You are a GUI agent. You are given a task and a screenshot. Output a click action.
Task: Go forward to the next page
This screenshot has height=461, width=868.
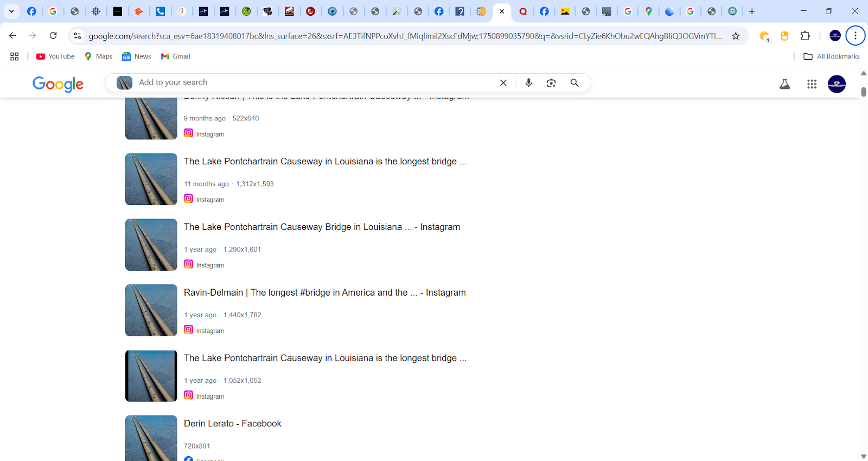pyautogui.click(x=33, y=36)
